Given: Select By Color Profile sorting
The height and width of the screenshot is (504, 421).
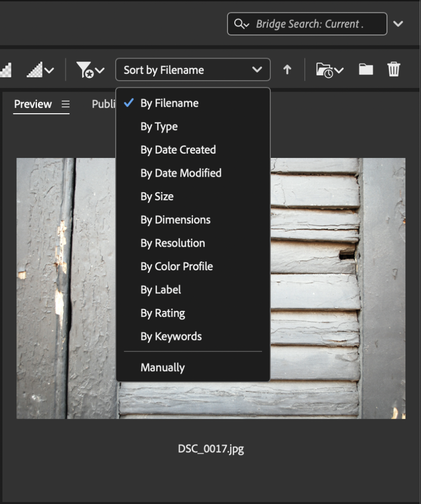Looking at the screenshot, I should [176, 266].
